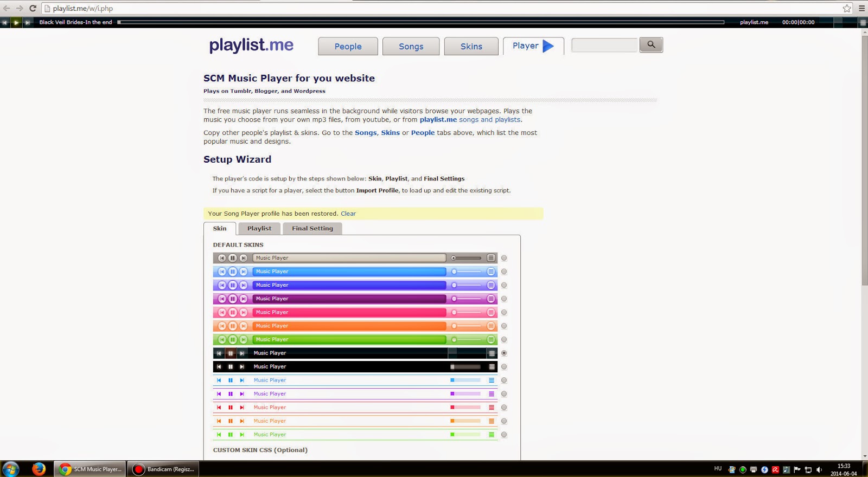Adjust volume slider on grey skin preview

[466, 258]
